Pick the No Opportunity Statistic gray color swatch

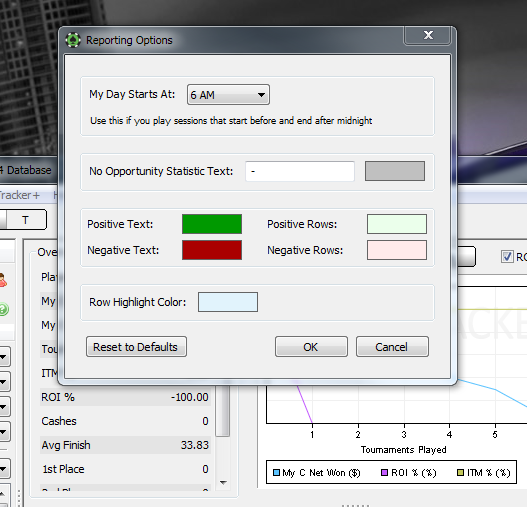tap(395, 171)
